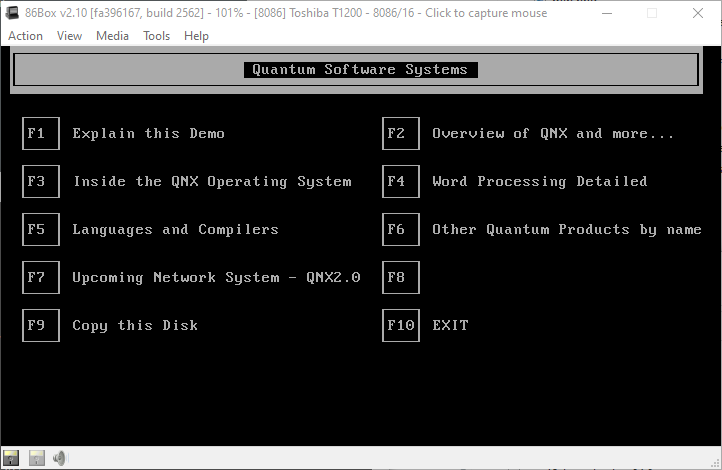Click the 86Box app icon in title bar

pyautogui.click(x=12, y=13)
